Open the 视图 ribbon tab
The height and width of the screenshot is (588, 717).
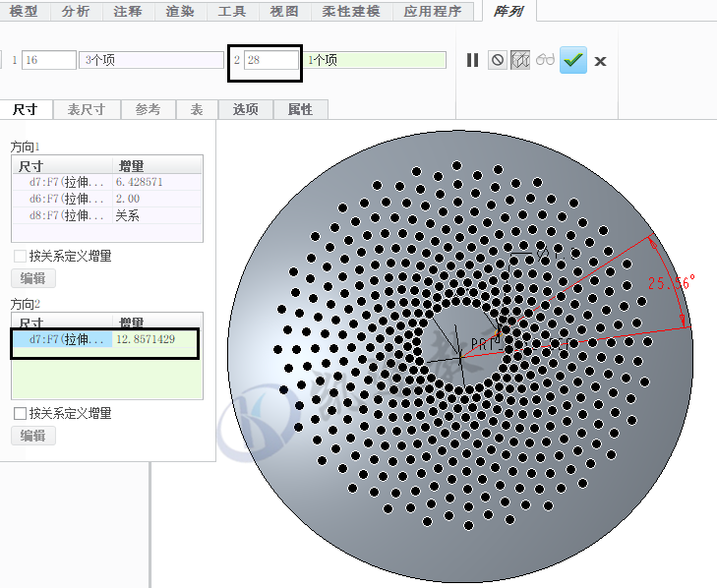click(284, 11)
